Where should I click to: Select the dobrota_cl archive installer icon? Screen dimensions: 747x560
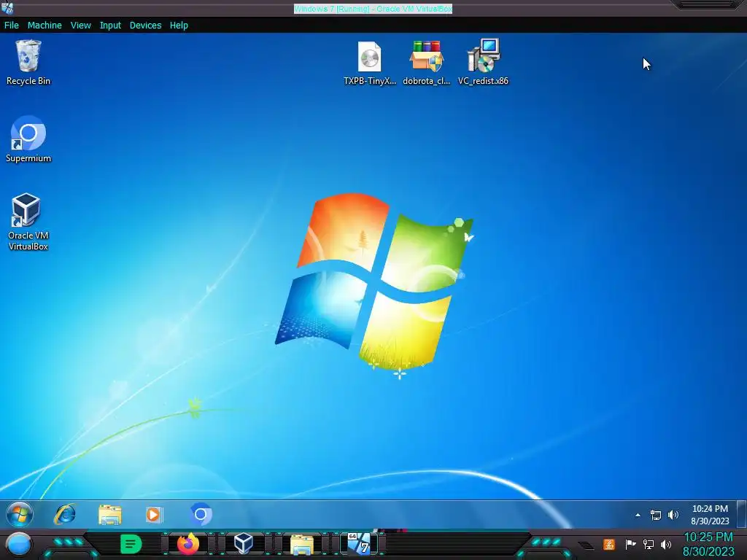[x=426, y=63]
